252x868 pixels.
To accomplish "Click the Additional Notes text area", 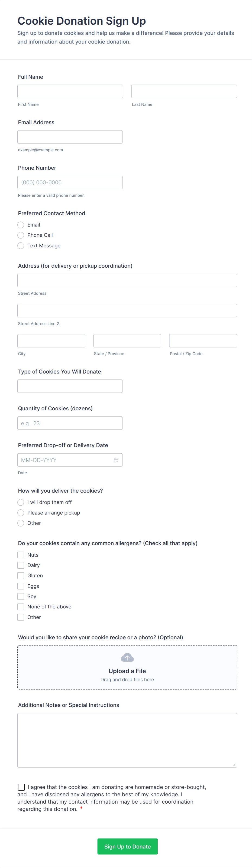I will tap(127, 740).
